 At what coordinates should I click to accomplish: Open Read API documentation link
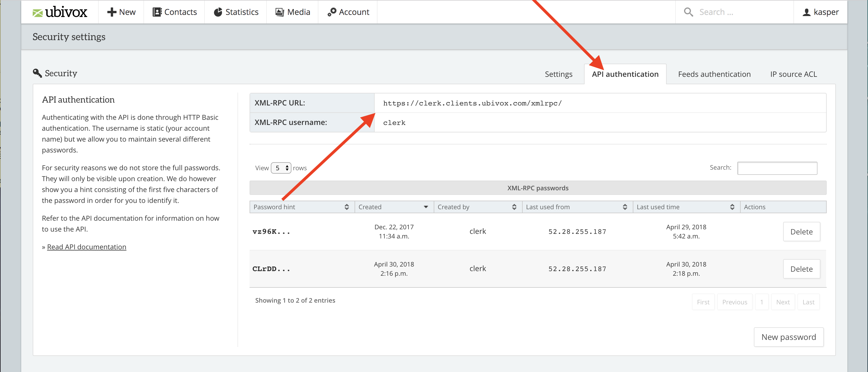click(87, 247)
